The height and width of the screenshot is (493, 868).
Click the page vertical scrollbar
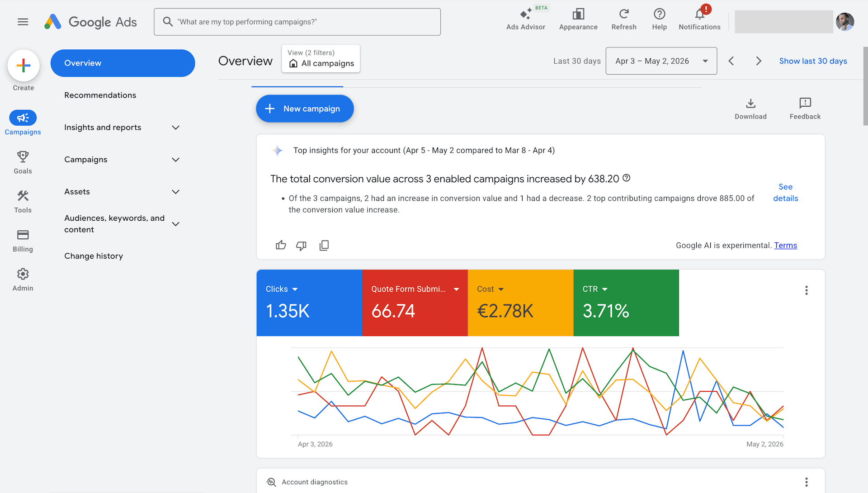[x=865, y=86]
